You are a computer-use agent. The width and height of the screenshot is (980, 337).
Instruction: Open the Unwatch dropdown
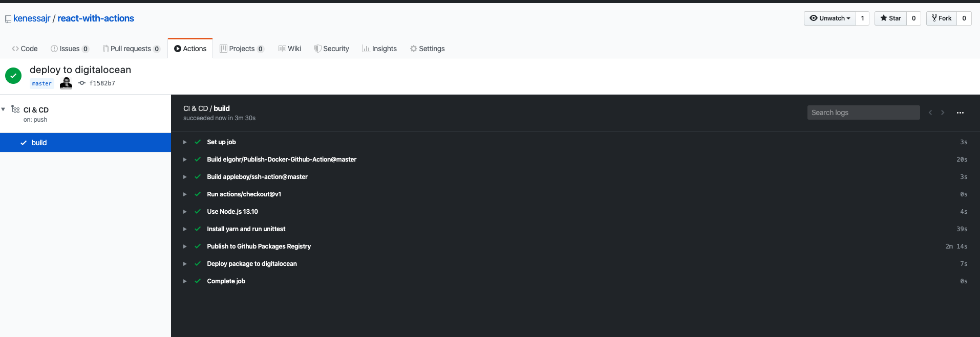click(829, 18)
